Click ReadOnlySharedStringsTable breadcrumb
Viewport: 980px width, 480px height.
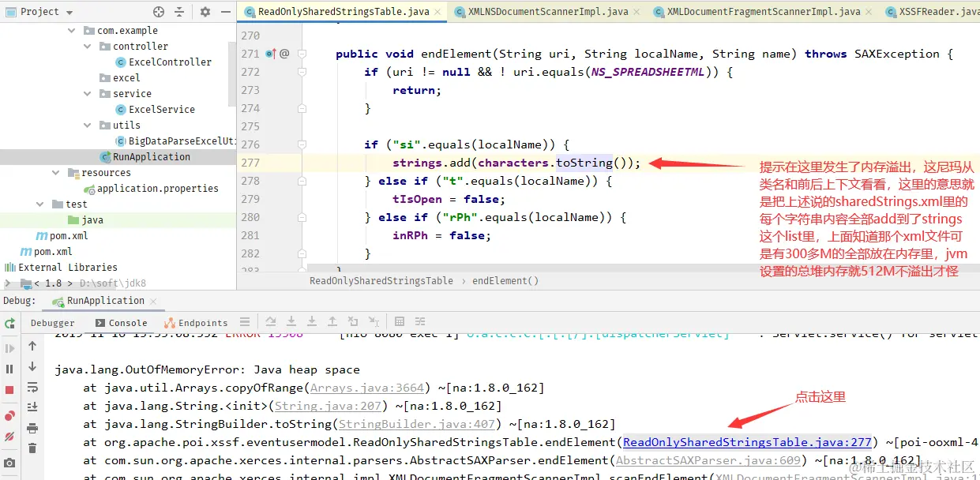coord(381,280)
